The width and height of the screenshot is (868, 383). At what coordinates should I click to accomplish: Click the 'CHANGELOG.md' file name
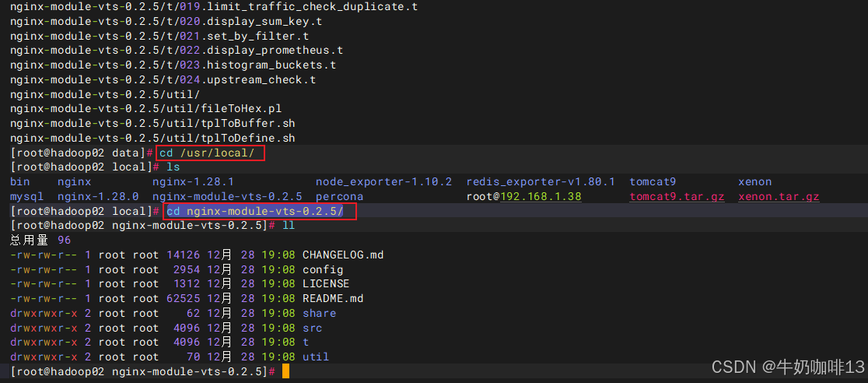point(343,255)
